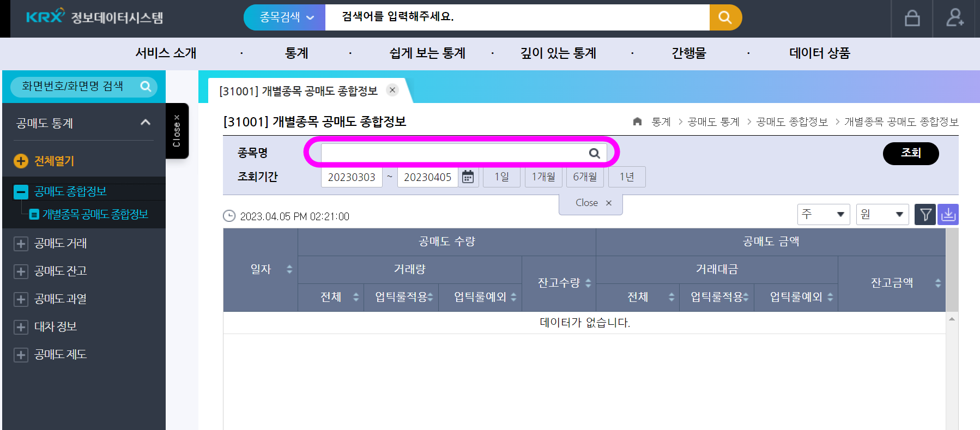Expand the 공매도 거래 tree node

tap(21, 244)
